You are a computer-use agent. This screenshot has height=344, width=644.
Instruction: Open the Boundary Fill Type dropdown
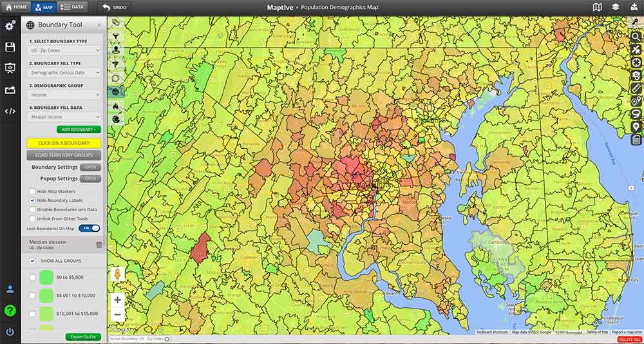(65, 73)
